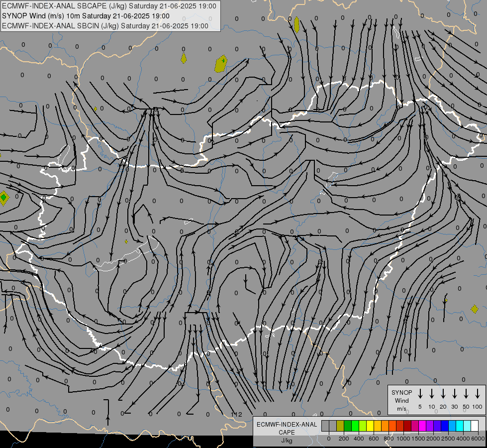The image size is (487, 448).
Task: Pick the bright magenta CAPE legend swatch
Action: [422, 426]
